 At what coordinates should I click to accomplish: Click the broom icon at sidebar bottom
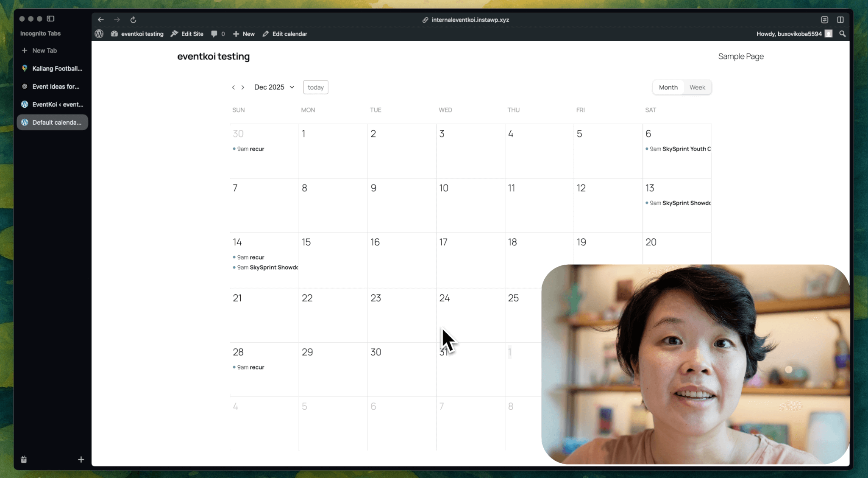point(24,459)
